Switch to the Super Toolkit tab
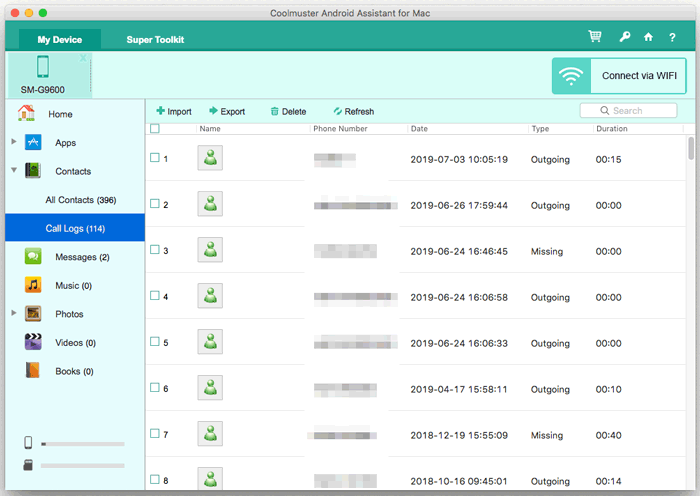This screenshot has height=496, width=700. coord(155,40)
